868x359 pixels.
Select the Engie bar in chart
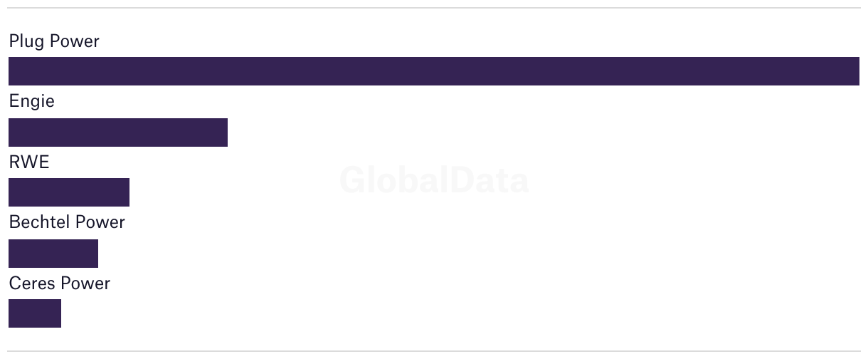118,132
